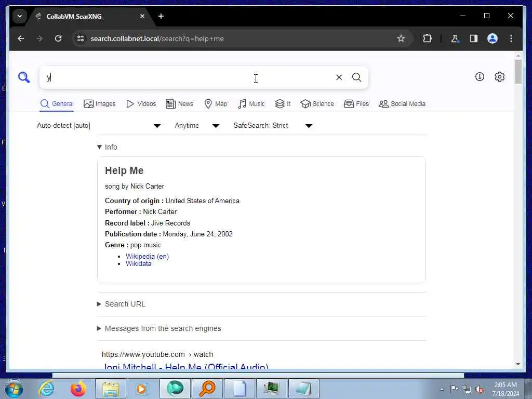Go back with the browser back arrow
This screenshot has height=399, width=532.
(21, 38)
